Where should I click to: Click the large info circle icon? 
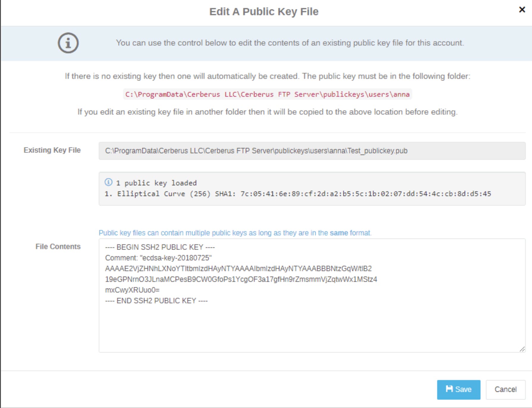coord(68,43)
